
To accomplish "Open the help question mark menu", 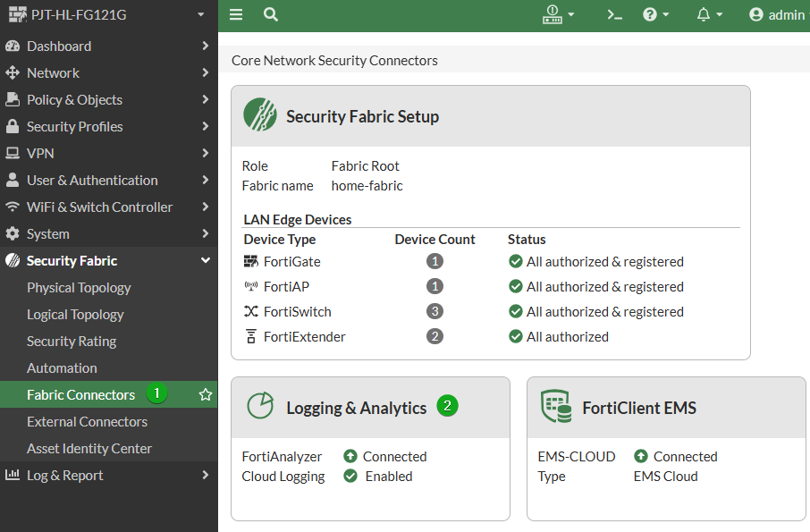I will click(x=655, y=14).
